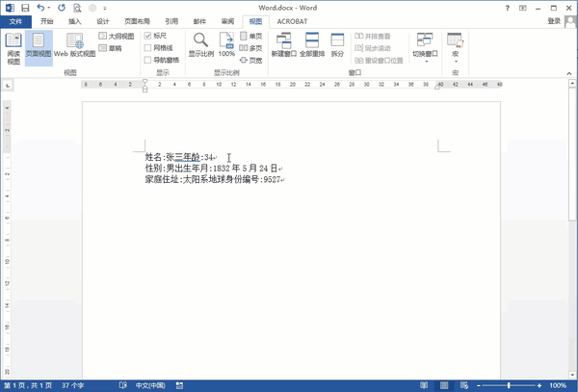This screenshot has height=392, width=578.
Task: Split the window (拆分)
Action: click(x=337, y=45)
